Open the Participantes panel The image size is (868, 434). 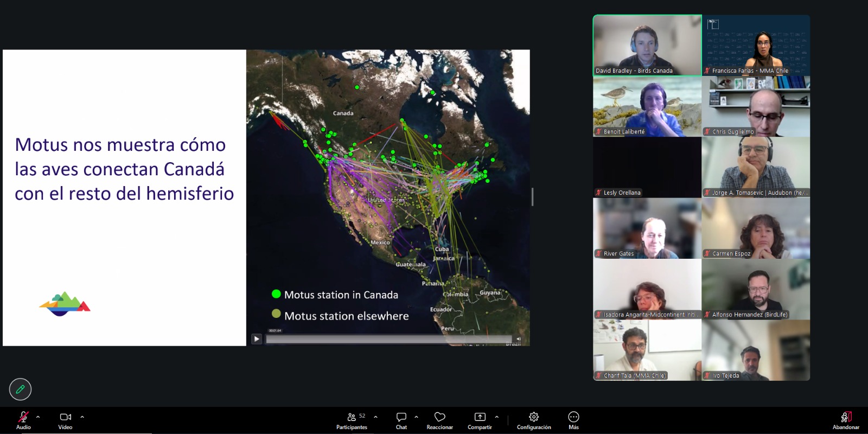(352, 419)
